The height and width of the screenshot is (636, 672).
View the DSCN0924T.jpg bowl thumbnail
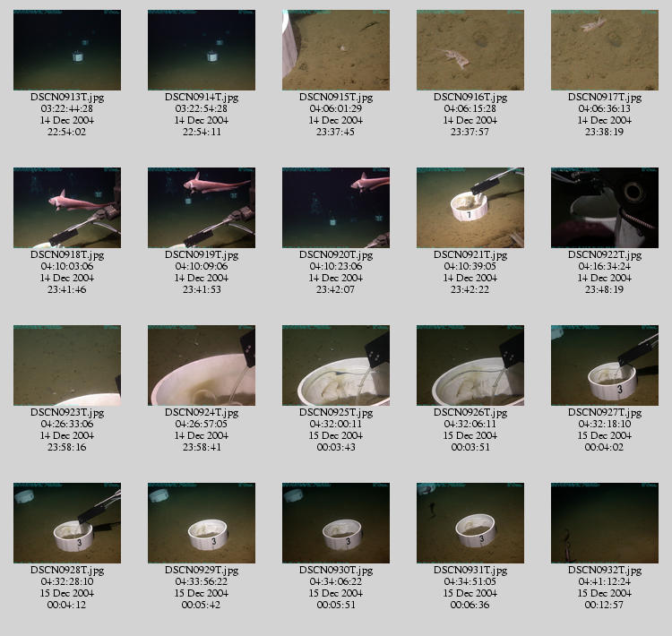point(202,365)
